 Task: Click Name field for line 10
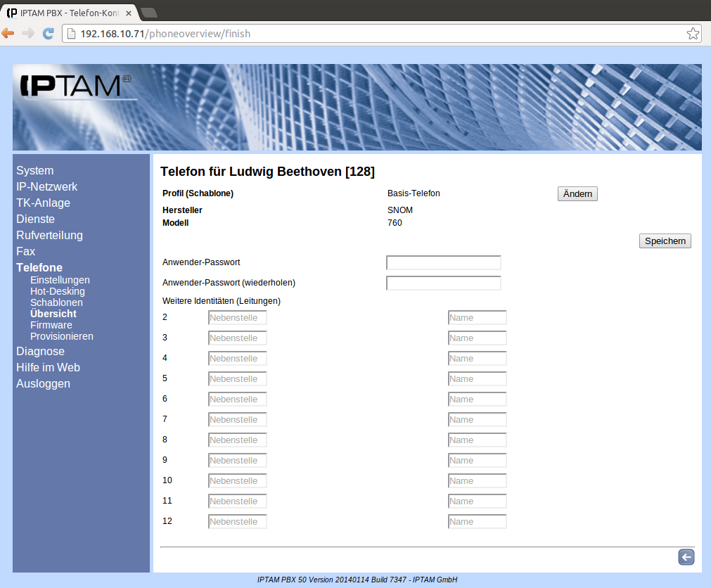coord(477,480)
